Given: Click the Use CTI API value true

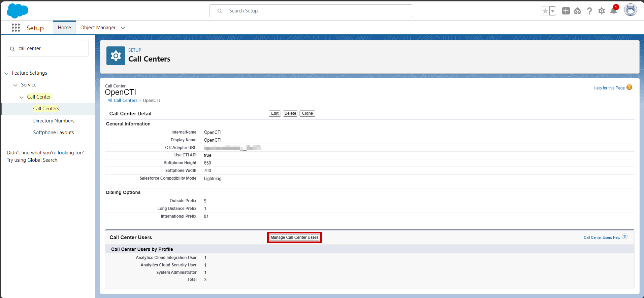Looking at the screenshot, I should [207, 155].
